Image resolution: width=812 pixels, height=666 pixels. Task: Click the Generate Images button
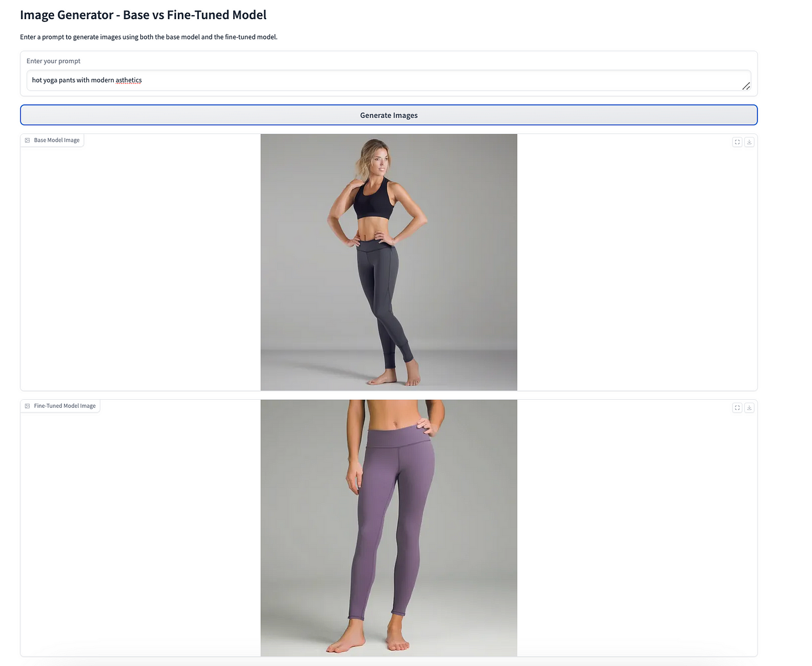coord(389,115)
